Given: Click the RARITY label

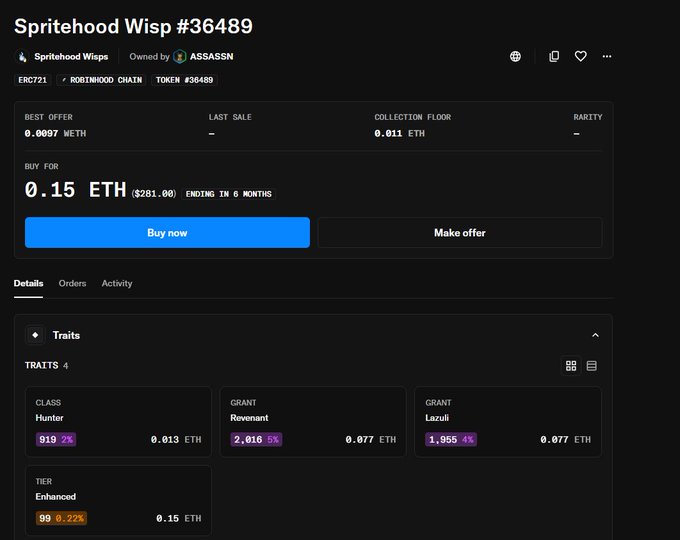Looking at the screenshot, I should pos(588,117).
